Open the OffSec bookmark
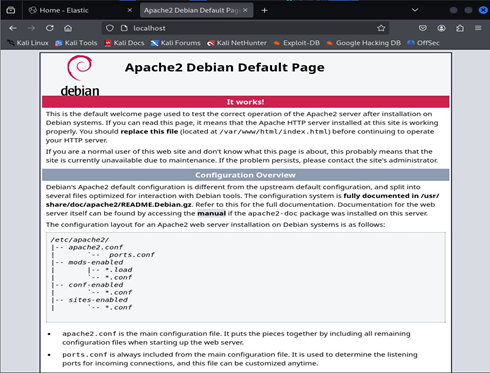Screen dimensions: 490x373 point(423,43)
